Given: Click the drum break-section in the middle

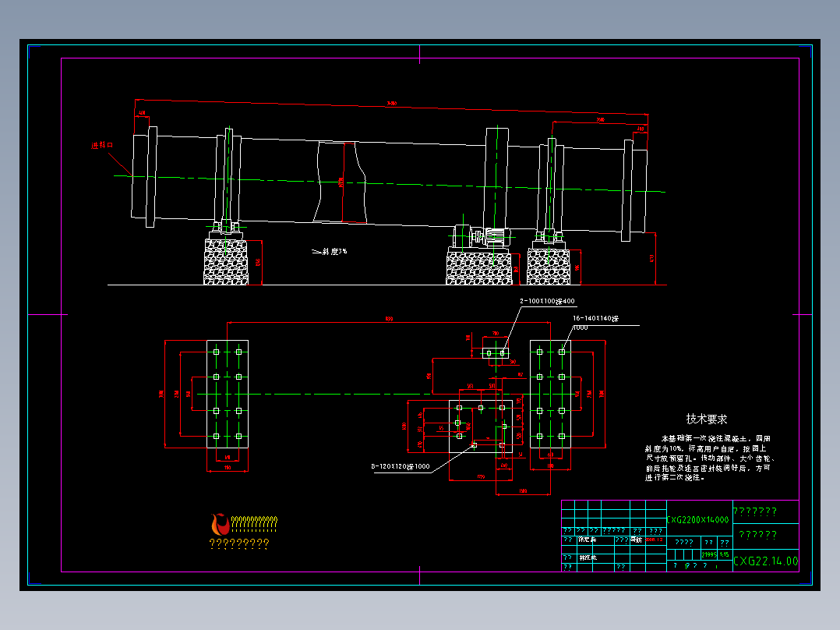Looking at the screenshot, I should (342, 182).
